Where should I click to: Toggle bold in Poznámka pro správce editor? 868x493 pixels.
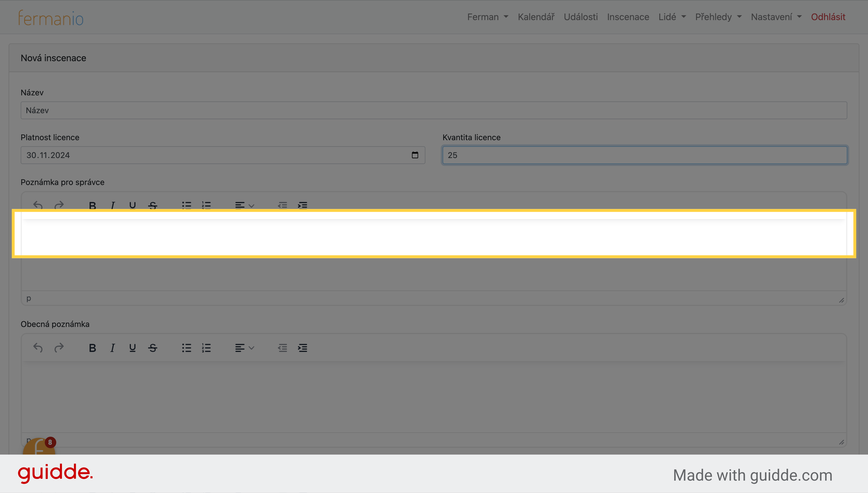[92, 205]
